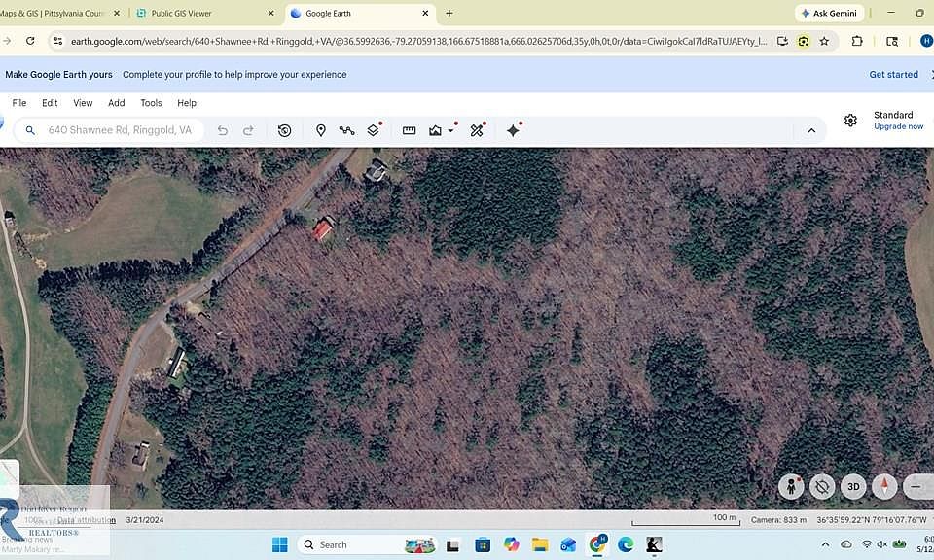Open File Explorer from taskbar

540,544
